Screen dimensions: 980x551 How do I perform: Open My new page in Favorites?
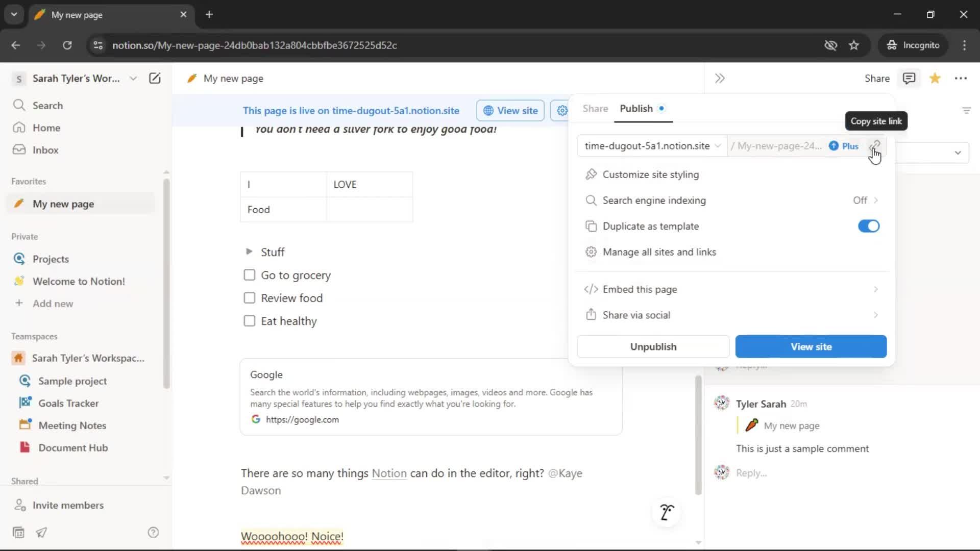tap(82, 204)
